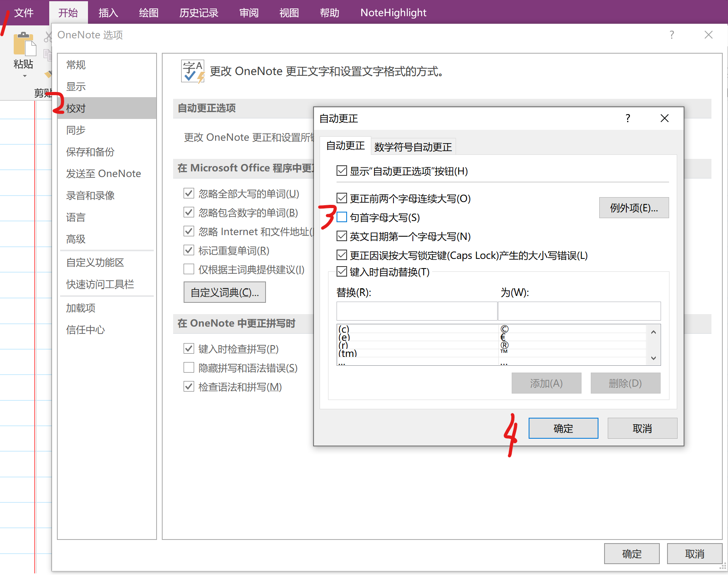Toggle 显示"自动更正选项"按钮 checkbox
Image resolution: width=728 pixels, height=575 pixels.
point(342,171)
